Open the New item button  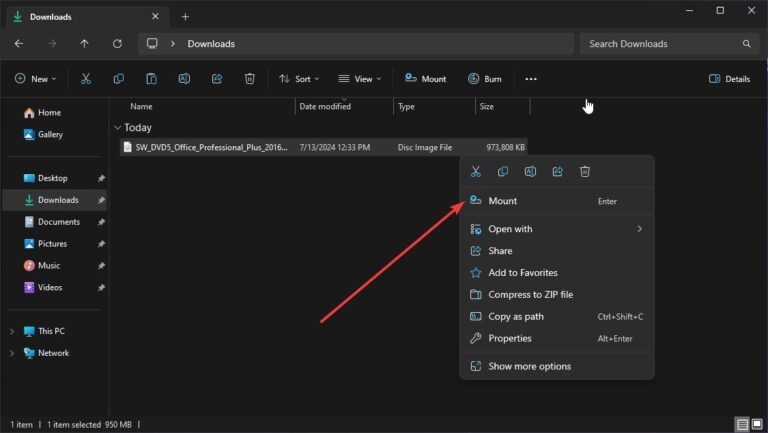[36, 79]
